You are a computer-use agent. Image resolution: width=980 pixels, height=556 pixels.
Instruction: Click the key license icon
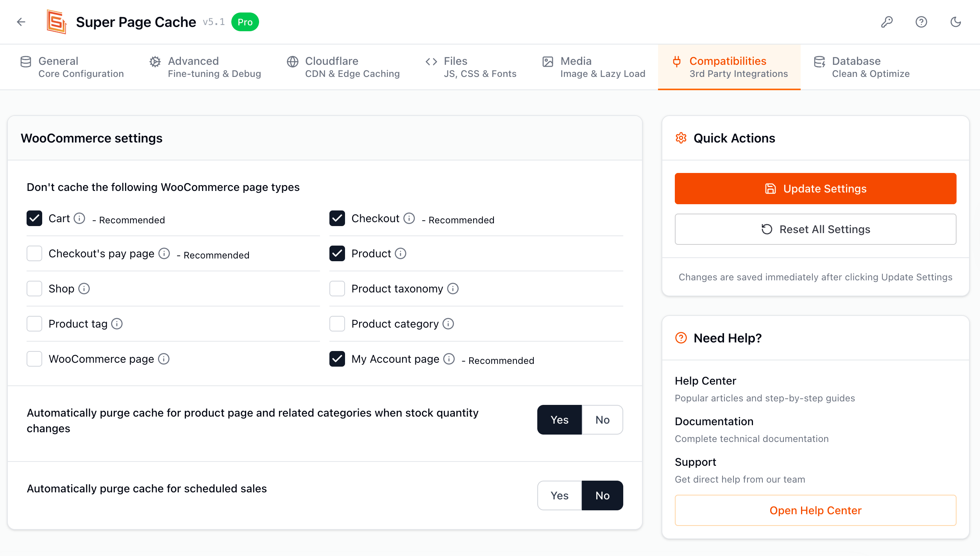(887, 22)
